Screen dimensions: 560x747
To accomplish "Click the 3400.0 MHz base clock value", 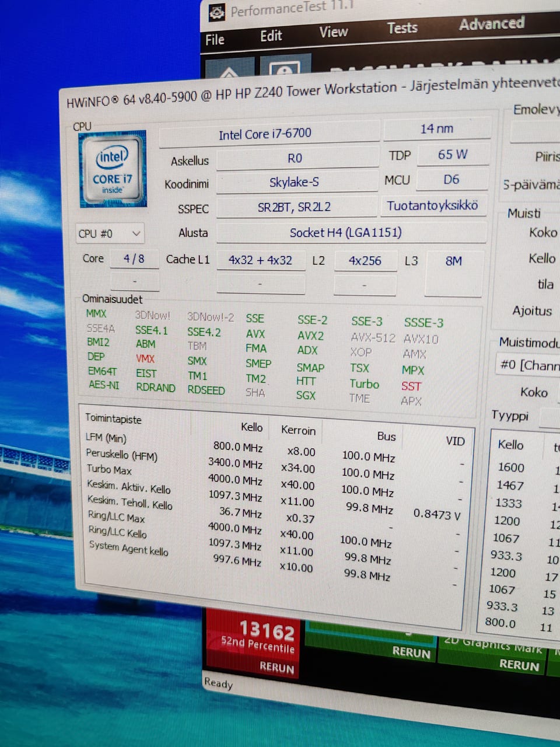I will (x=236, y=463).
